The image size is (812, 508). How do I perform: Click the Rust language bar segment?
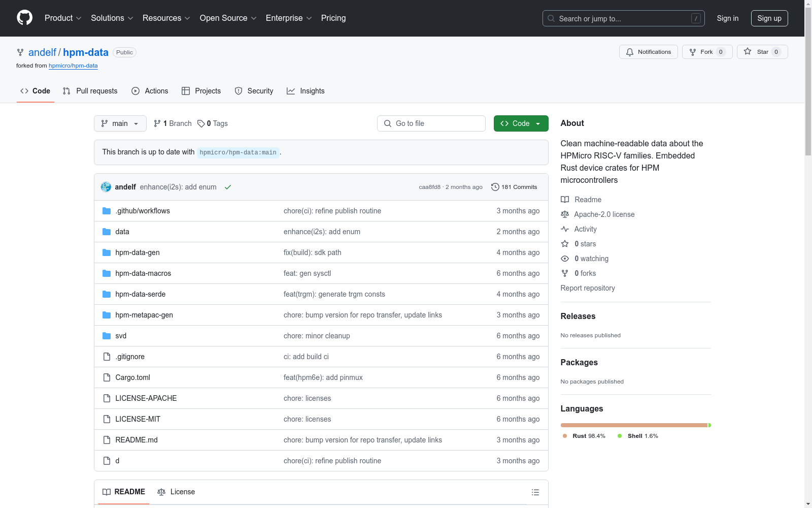pos(634,425)
